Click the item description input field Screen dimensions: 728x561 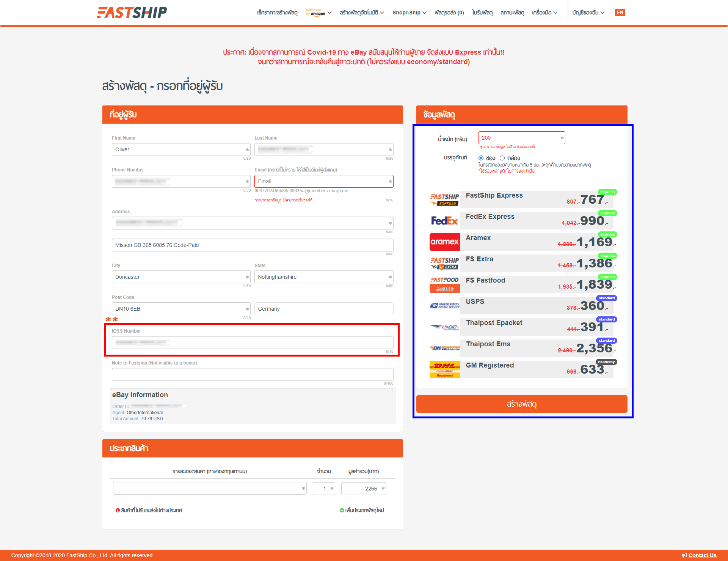210,489
